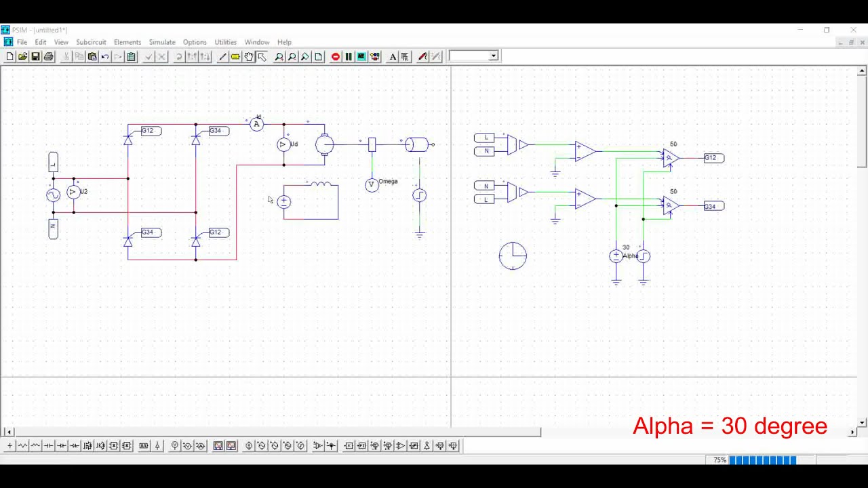This screenshot has height=488, width=868.
Task: Click the scroll-down arrow of vertical scrollbar
Action: pos(862,422)
